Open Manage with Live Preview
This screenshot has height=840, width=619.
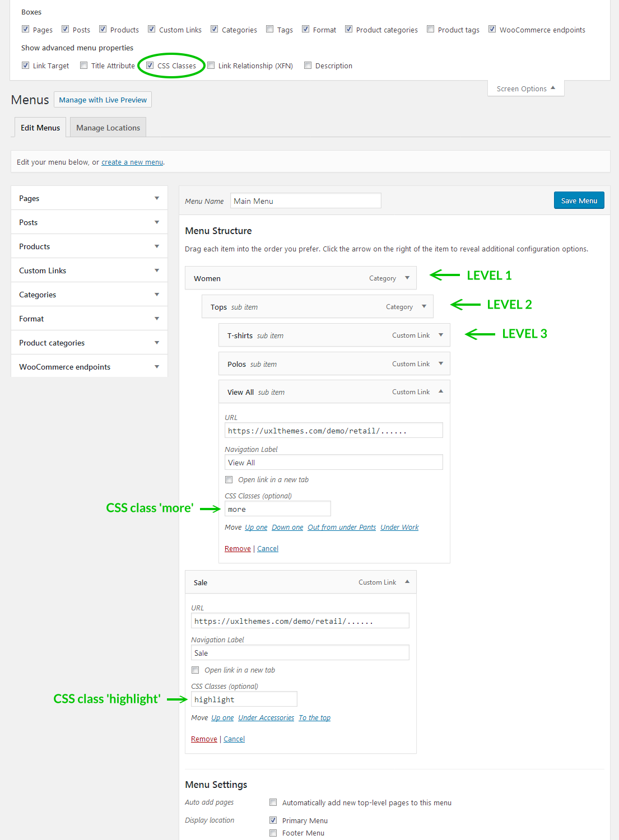pyautogui.click(x=103, y=100)
